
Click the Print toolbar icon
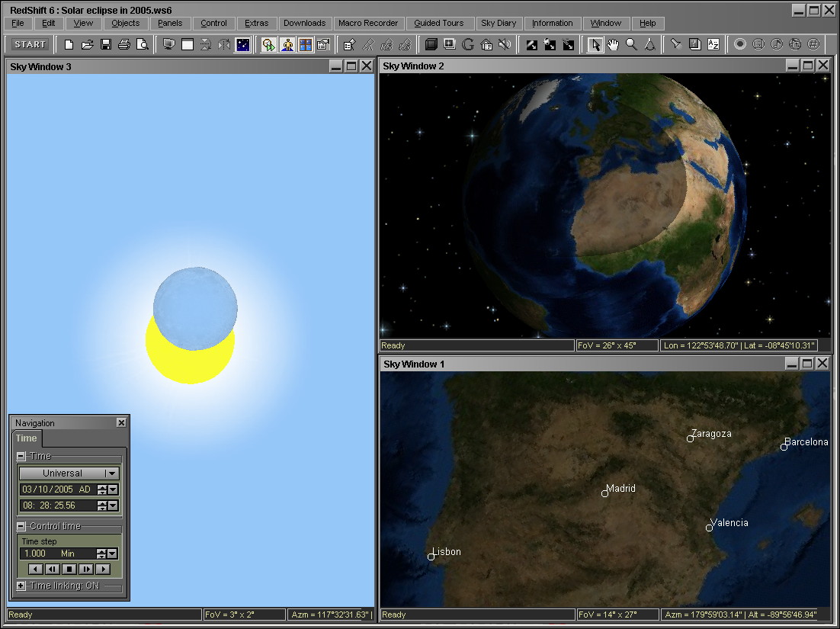pos(123,44)
